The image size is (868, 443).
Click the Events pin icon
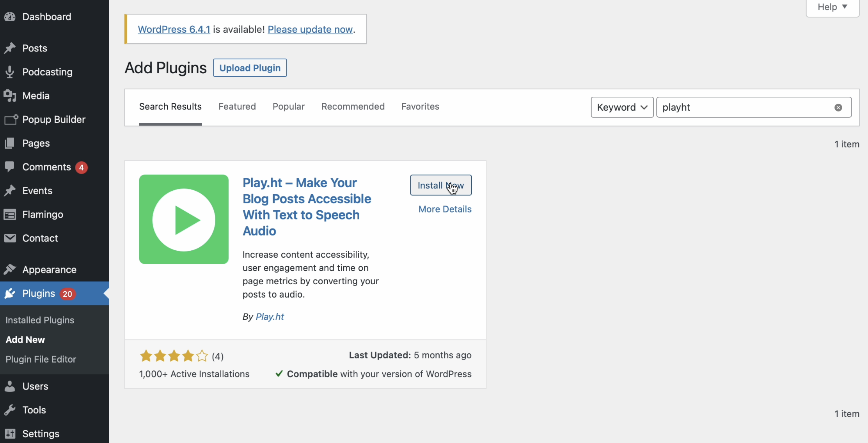point(10,191)
